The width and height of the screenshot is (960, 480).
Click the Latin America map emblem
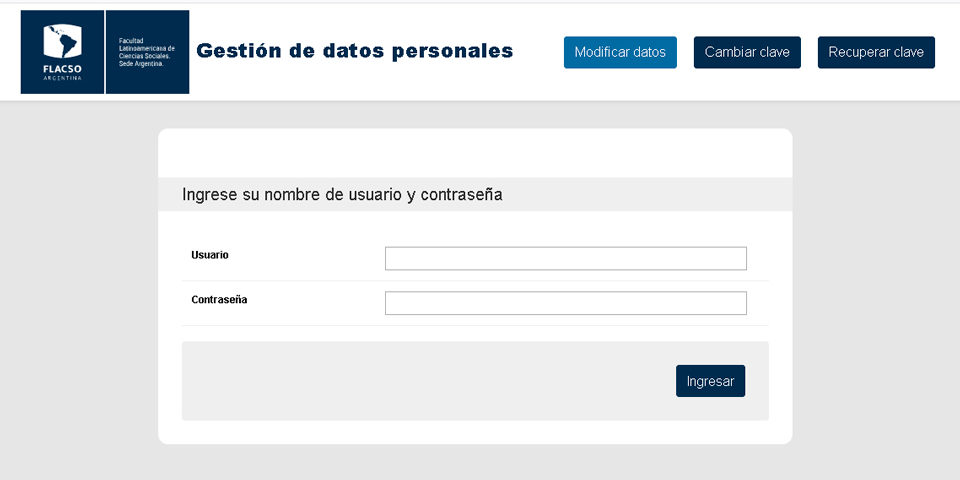(62, 41)
